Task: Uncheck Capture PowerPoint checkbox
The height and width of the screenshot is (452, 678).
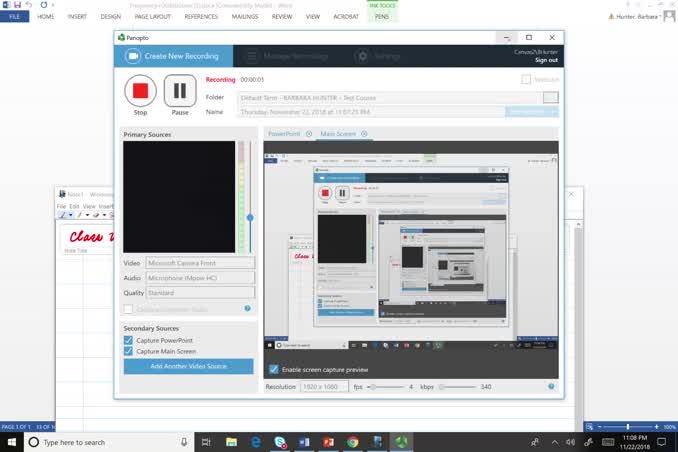Action: click(128, 341)
